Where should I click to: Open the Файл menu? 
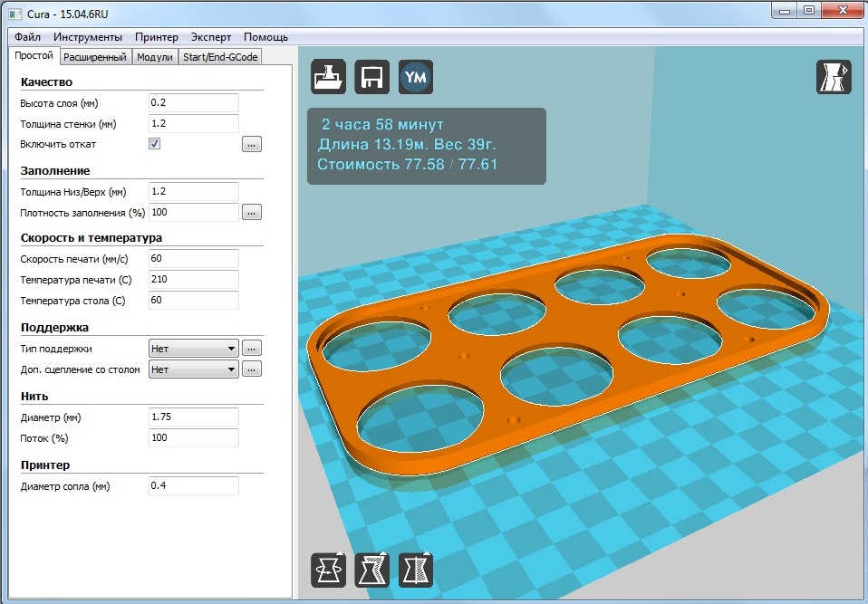(x=28, y=37)
